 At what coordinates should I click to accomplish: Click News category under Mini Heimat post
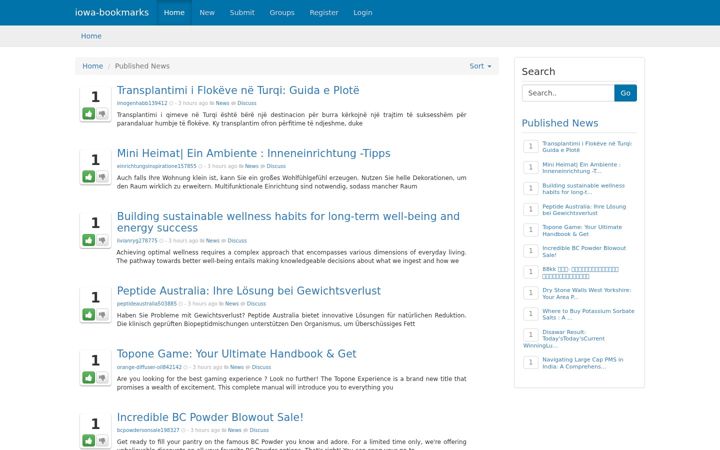click(x=252, y=166)
